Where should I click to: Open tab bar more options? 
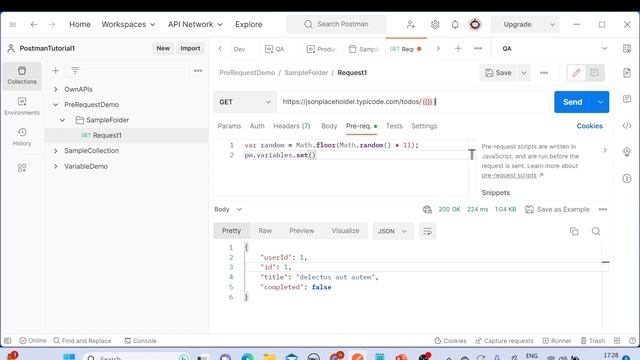(478, 49)
